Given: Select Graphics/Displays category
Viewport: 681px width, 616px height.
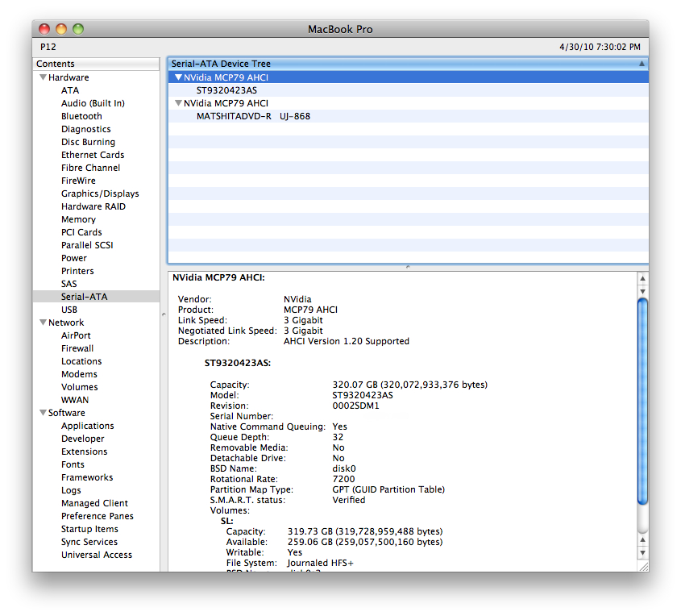Looking at the screenshot, I should 100,194.
